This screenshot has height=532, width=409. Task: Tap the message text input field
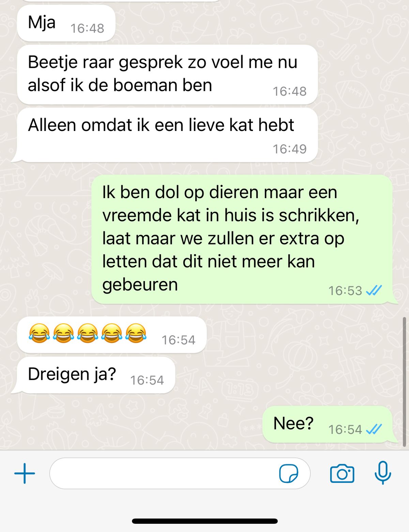180,473
